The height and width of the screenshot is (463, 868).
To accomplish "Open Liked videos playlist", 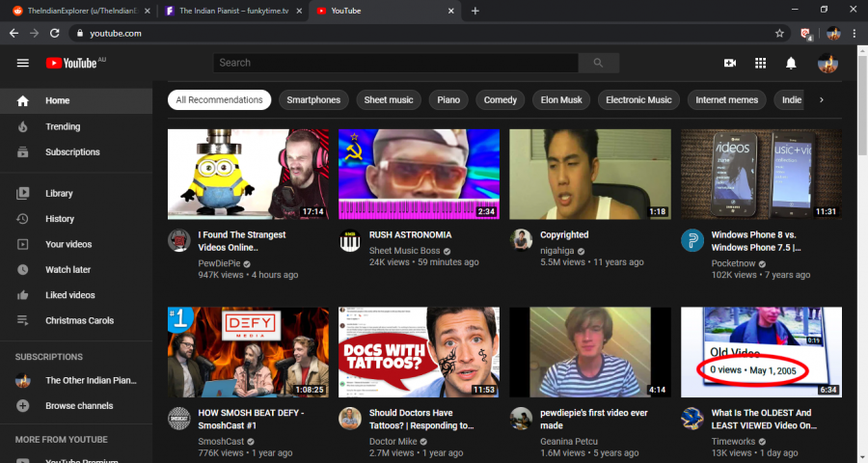I will click(76, 295).
